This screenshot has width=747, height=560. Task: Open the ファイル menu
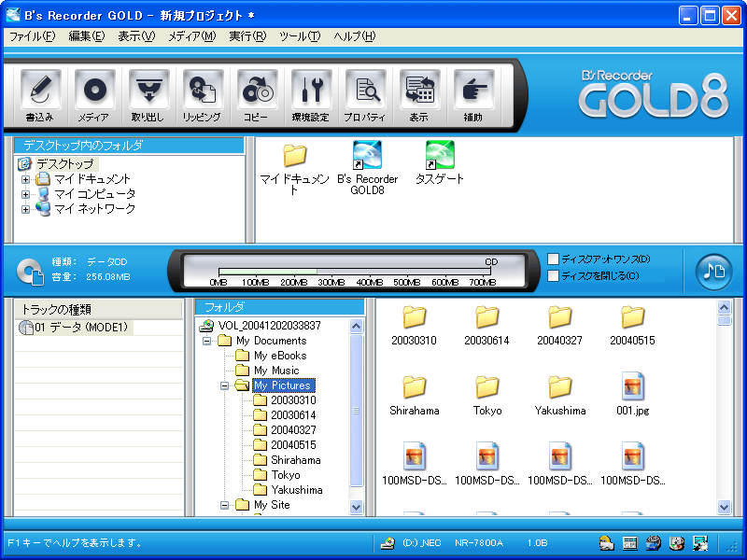click(33, 36)
